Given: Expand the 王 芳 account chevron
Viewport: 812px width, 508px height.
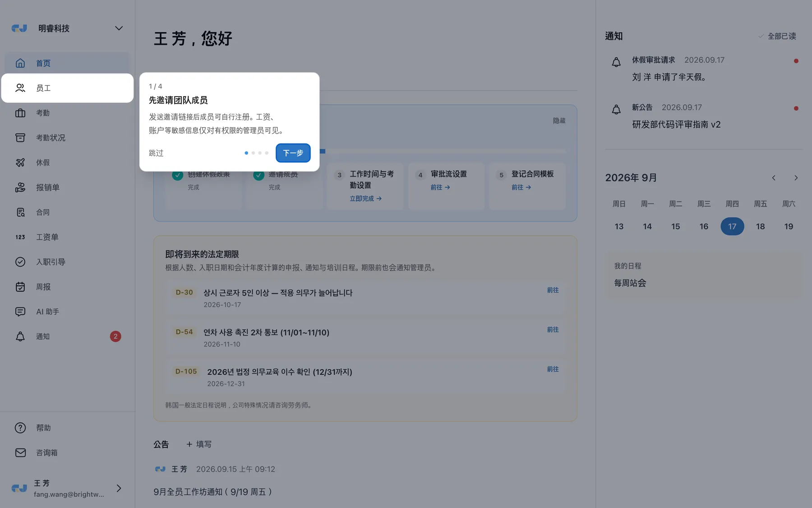Looking at the screenshot, I should click(119, 488).
